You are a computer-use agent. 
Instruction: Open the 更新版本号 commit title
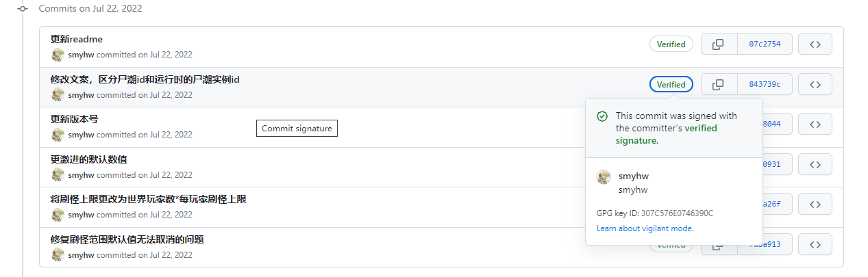tap(74, 119)
